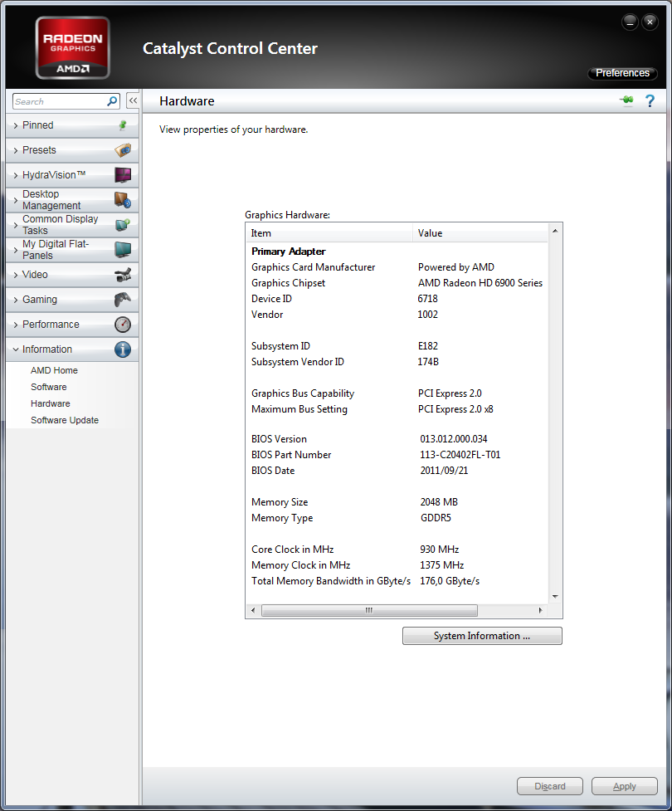Select the Memory Size row

tap(397, 502)
